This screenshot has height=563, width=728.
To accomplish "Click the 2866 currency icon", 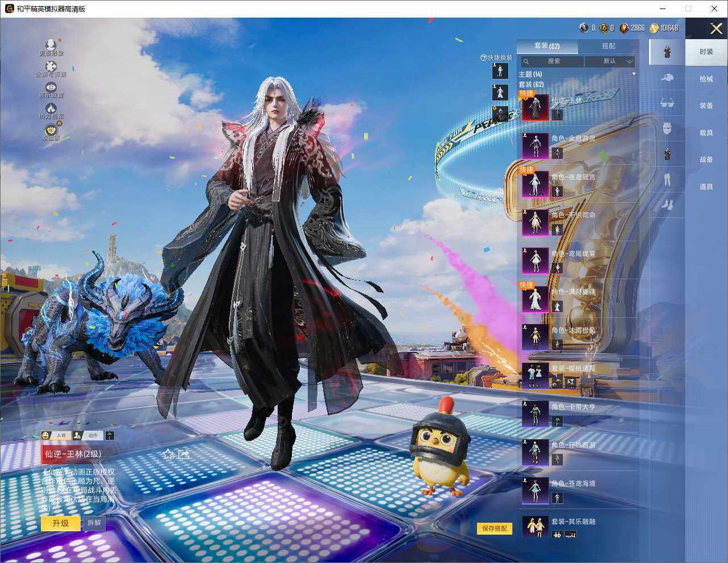I will (624, 28).
